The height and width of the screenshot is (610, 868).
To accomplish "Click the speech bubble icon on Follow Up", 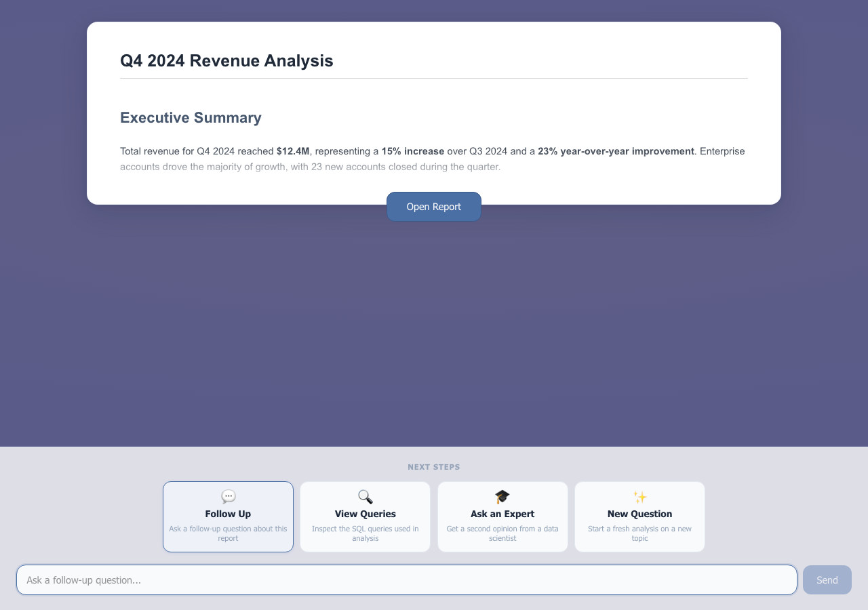I will coord(228,497).
